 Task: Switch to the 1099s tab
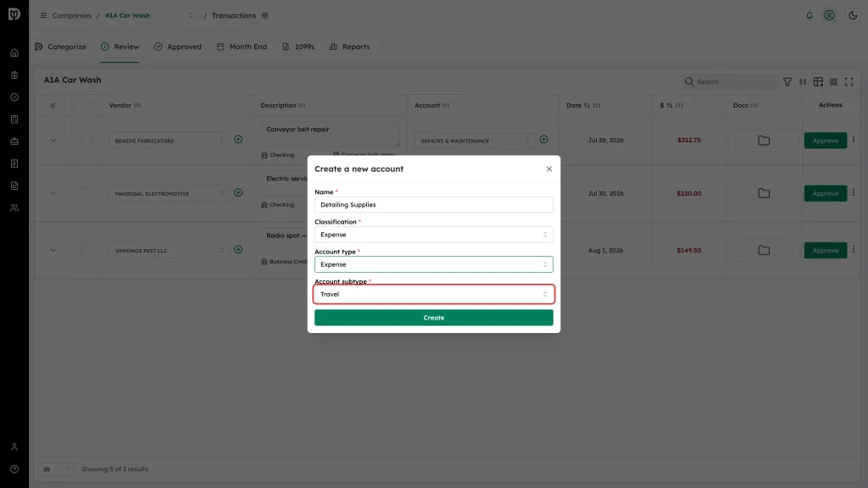pyautogui.click(x=298, y=47)
